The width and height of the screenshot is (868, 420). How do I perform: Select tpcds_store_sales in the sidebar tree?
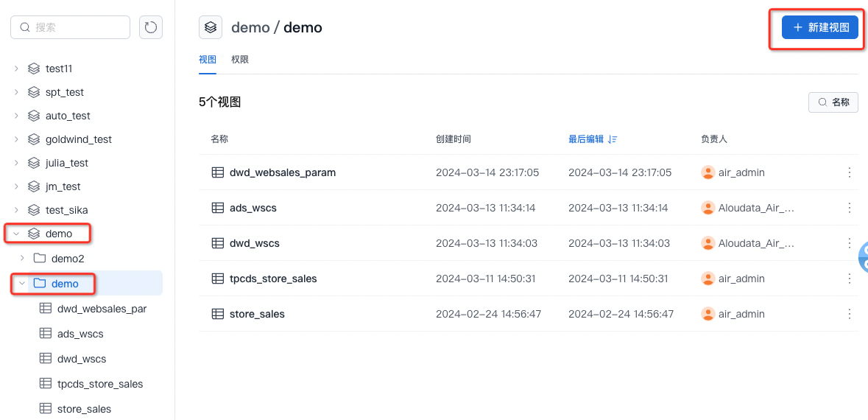click(x=99, y=384)
